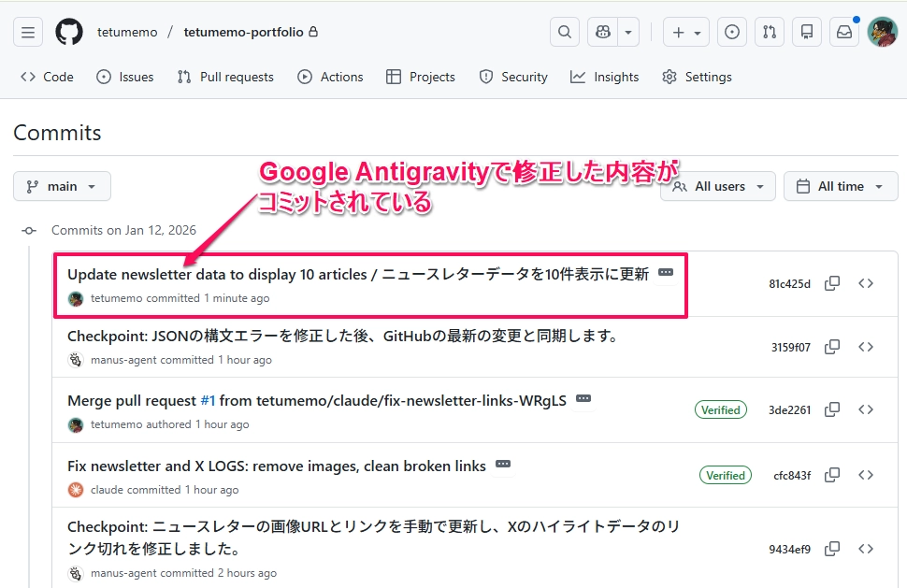
Task: Switch to the Code tab
Action: 47,77
